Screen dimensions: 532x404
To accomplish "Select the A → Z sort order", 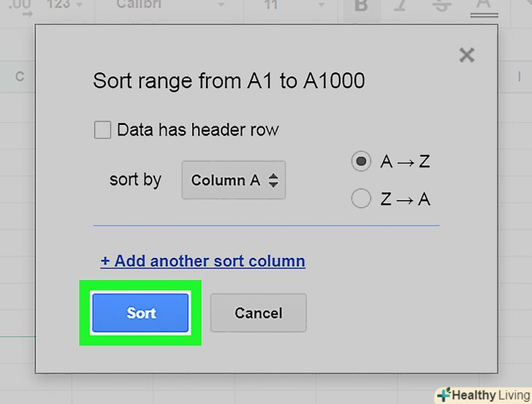I will tap(361, 161).
